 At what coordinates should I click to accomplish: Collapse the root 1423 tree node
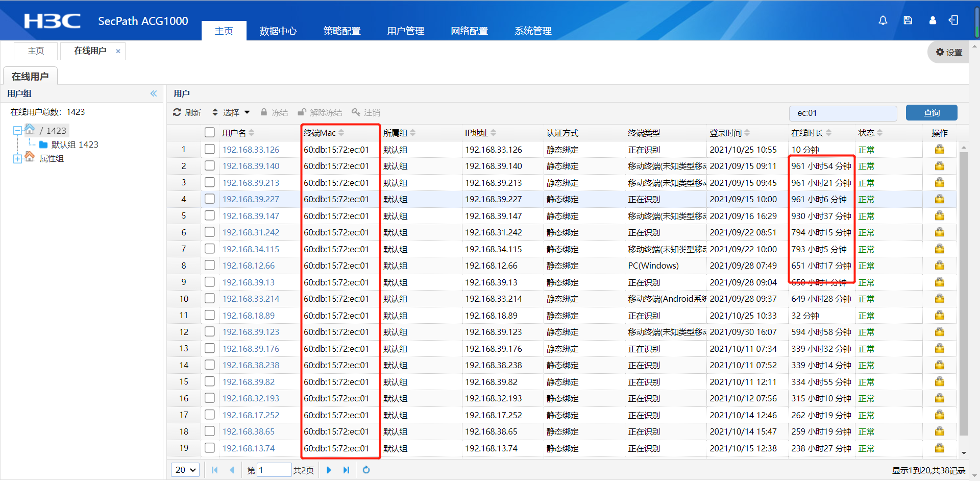pos(17,131)
